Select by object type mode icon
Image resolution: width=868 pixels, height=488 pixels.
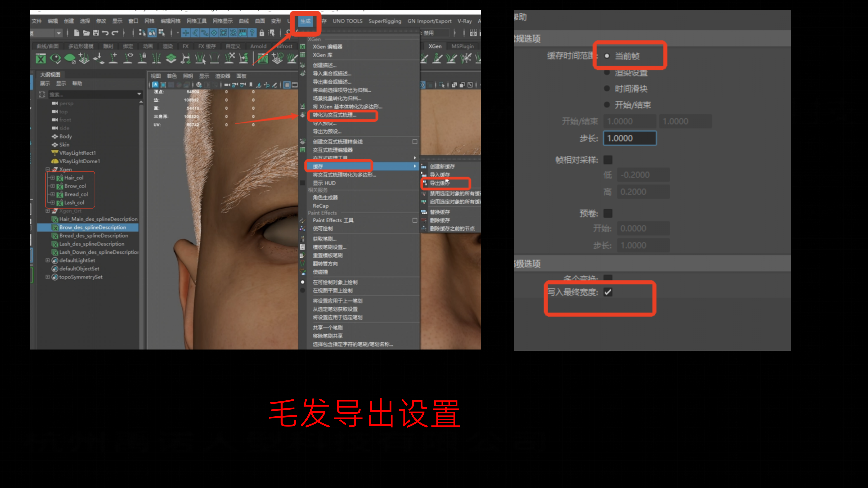coord(152,33)
